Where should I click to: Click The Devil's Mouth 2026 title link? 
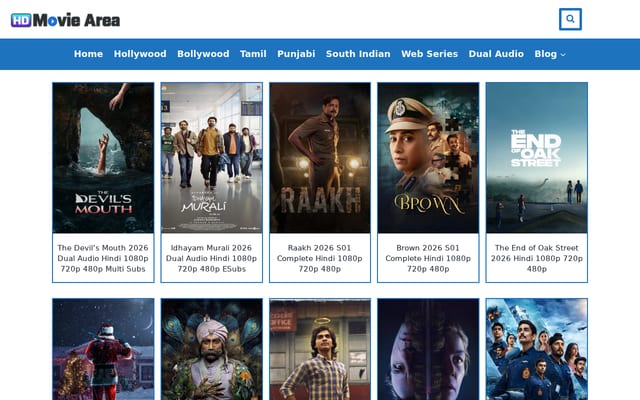103,258
